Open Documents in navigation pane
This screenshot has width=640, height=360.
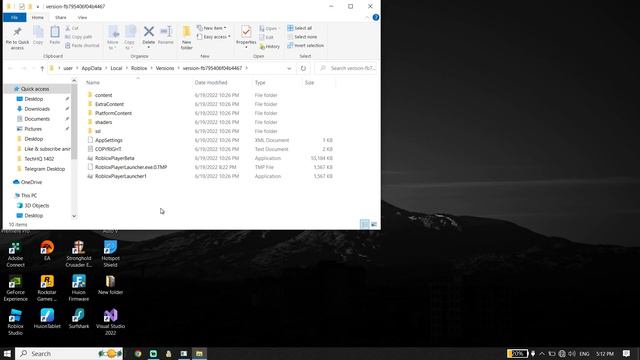click(x=37, y=119)
